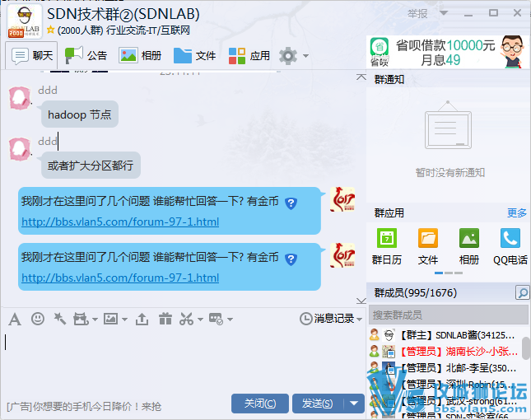Click the message bubble settings icon

pyautogui.click(x=216, y=319)
